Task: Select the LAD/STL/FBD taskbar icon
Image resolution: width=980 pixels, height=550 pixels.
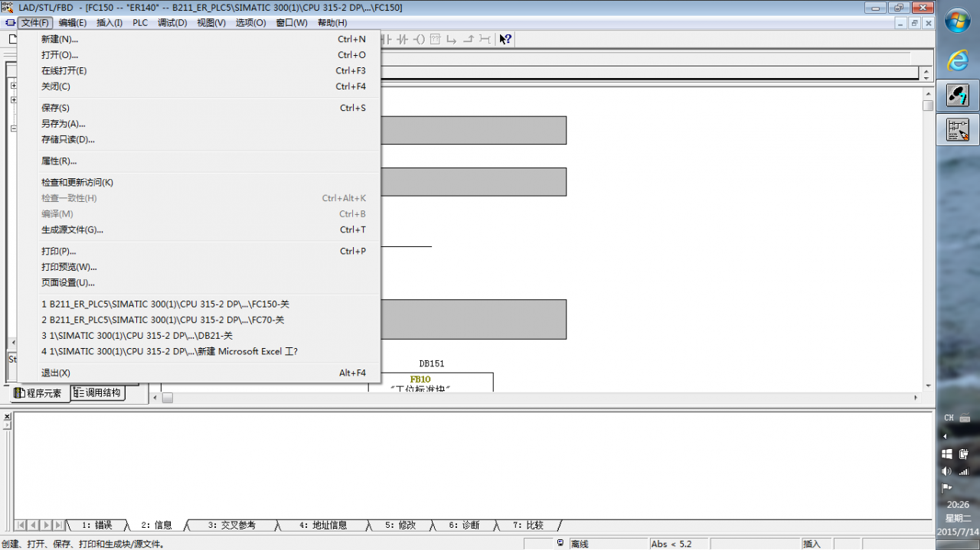Action: [x=958, y=129]
